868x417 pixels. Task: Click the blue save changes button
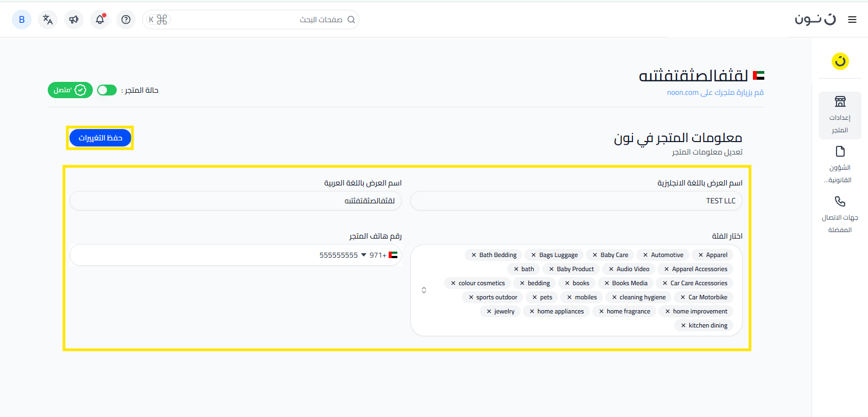100,138
